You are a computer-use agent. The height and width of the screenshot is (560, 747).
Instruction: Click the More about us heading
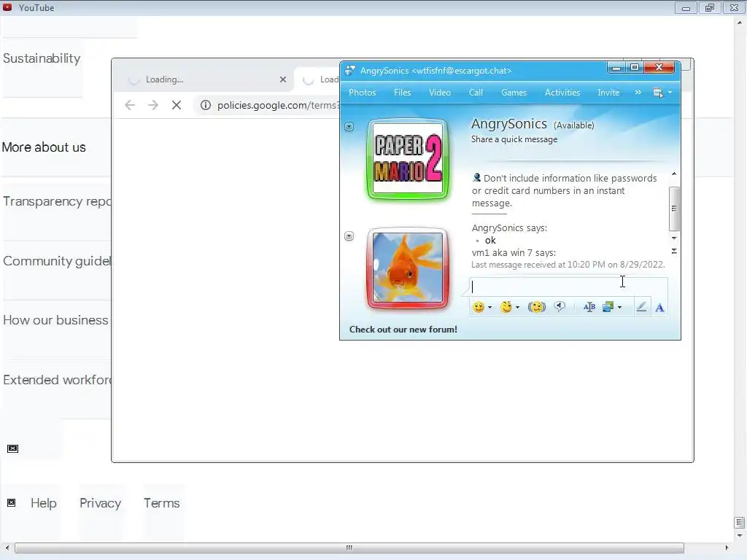coord(44,147)
